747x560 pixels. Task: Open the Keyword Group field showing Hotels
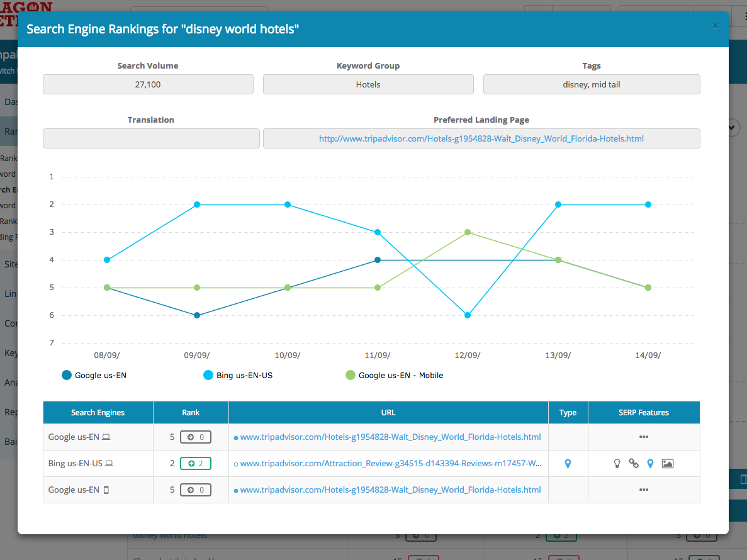(368, 84)
